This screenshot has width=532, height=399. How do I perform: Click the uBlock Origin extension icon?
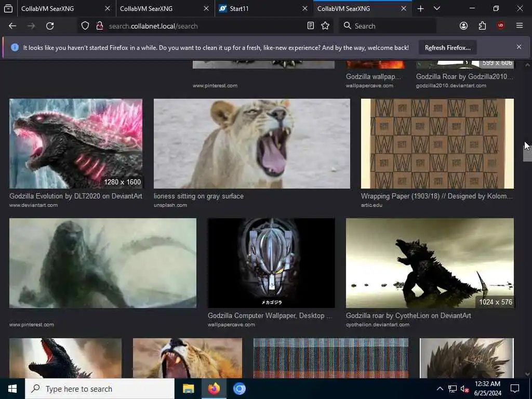[501, 25]
